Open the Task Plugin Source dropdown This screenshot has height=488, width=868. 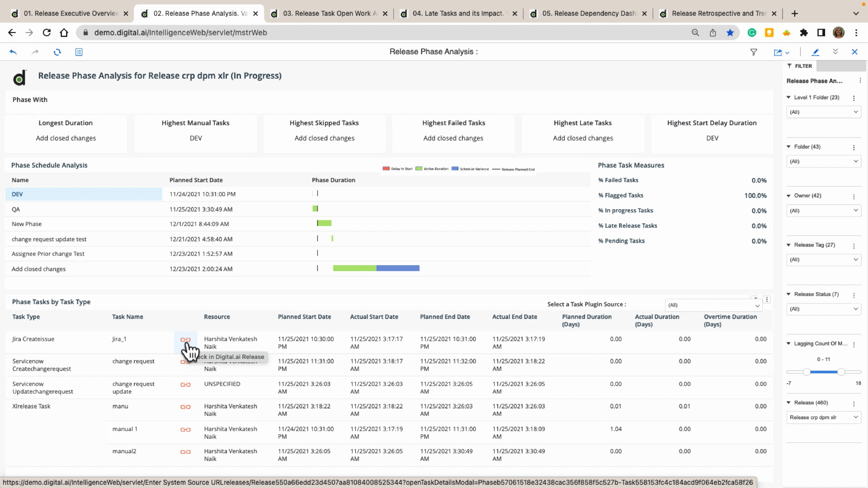click(713, 305)
